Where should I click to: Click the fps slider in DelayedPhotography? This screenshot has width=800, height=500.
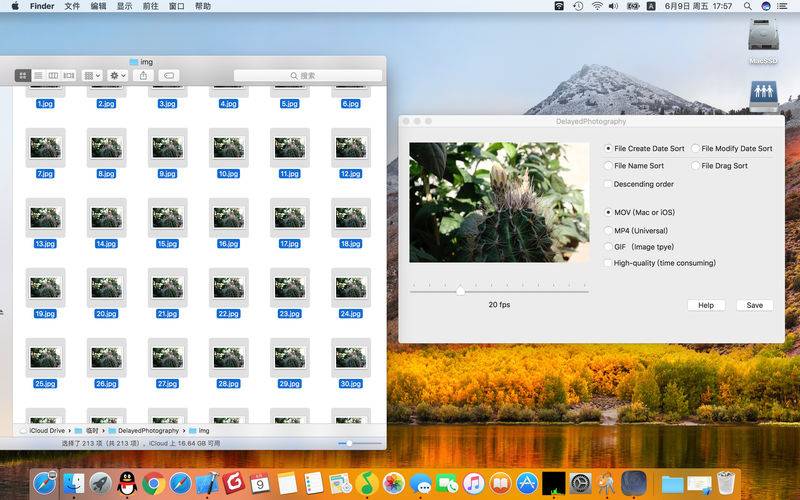tap(499, 291)
